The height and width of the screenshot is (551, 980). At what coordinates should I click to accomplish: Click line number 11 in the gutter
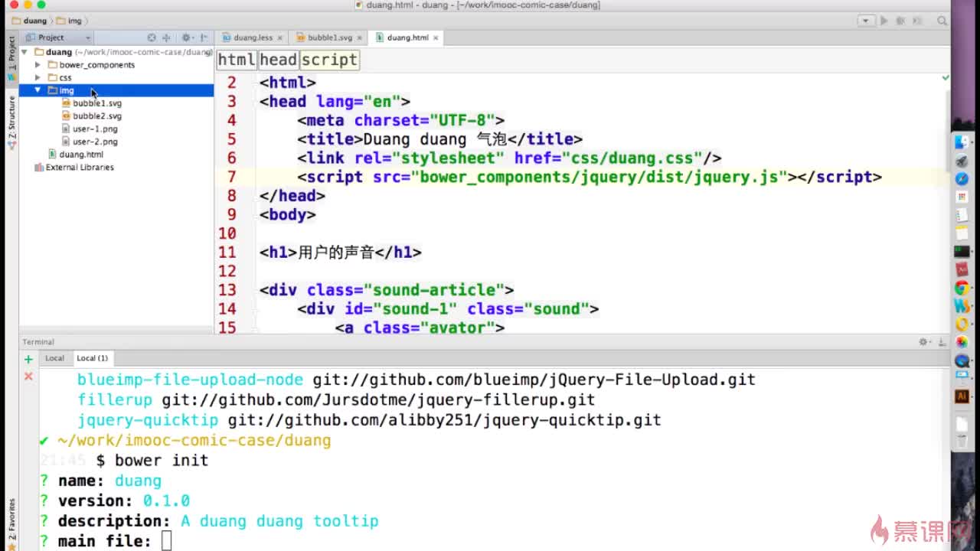click(x=227, y=253)
